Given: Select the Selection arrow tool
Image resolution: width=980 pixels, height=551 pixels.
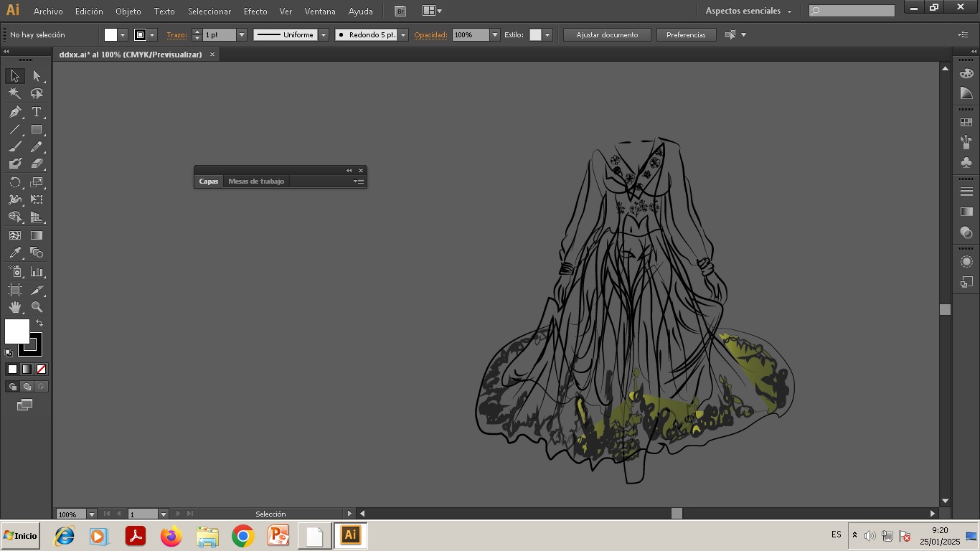Looking at the screenshot, I should (x=14, y=76).
